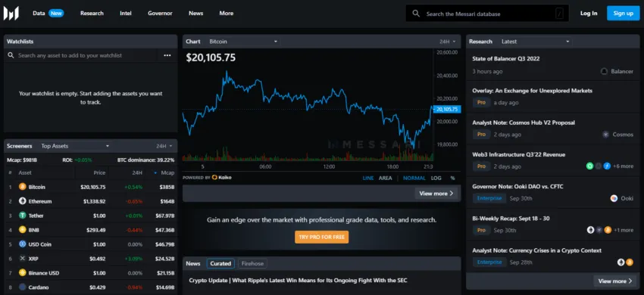Image resolution: width=644 pixels, height=295 pixels.
Task: Click the Search the Messari database field
Action: [x=487, y=14]
